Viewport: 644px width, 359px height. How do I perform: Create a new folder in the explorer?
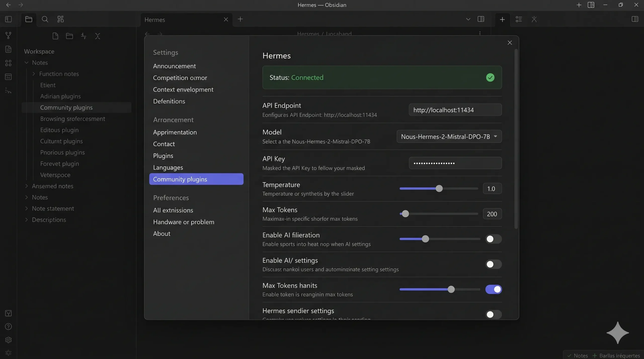[69, 36]
